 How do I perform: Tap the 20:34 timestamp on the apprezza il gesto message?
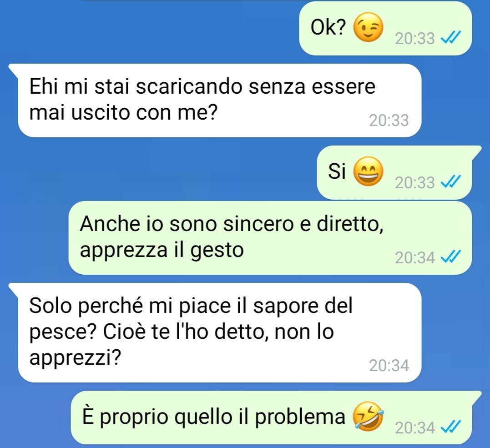[x=414, y=258]
